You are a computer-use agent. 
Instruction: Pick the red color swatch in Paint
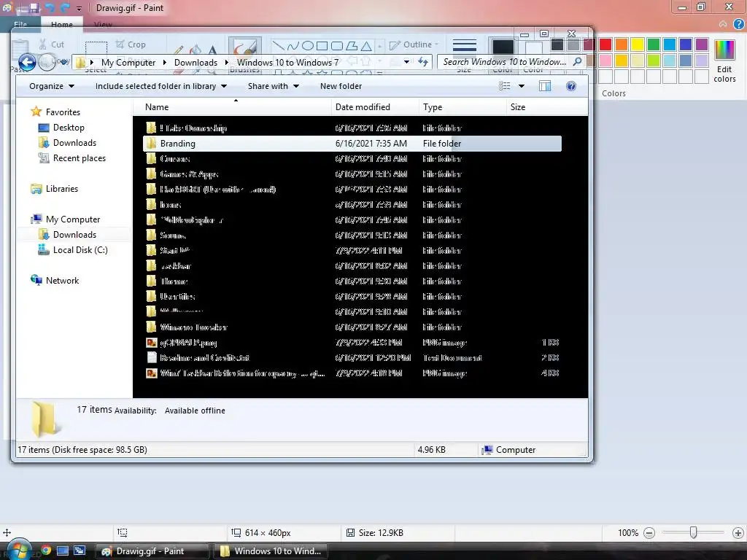[x=605, y=44]
